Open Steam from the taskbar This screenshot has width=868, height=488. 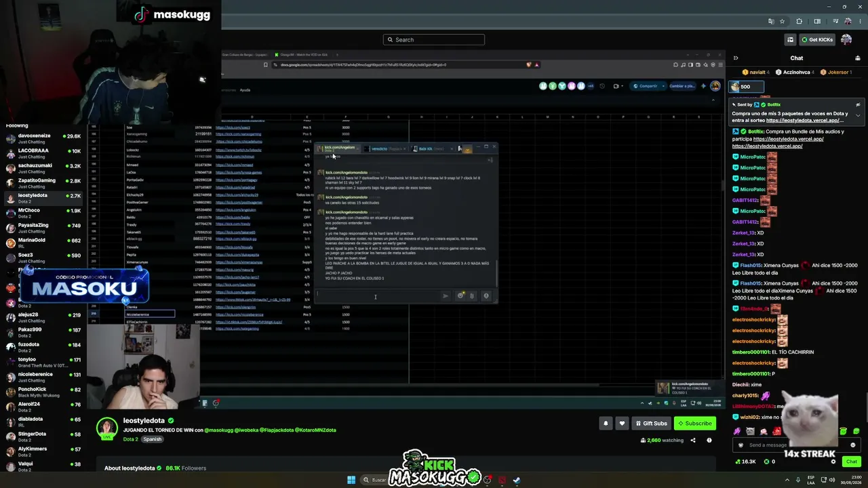pyautogui.click(x=516, y=480)
